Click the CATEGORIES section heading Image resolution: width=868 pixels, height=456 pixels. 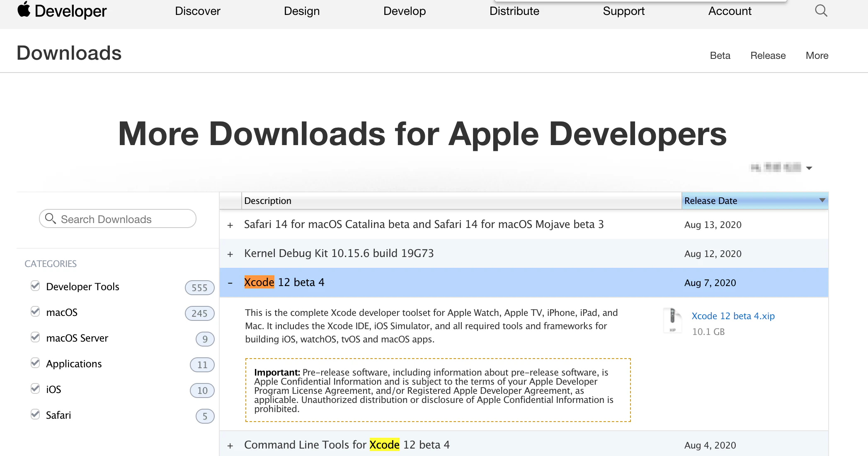click(51, 264)
